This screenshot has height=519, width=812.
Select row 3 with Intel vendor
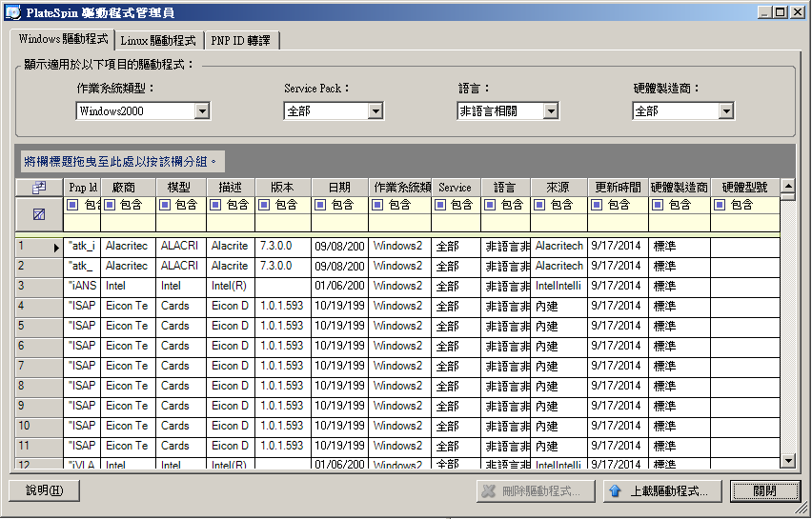point(39,286)
